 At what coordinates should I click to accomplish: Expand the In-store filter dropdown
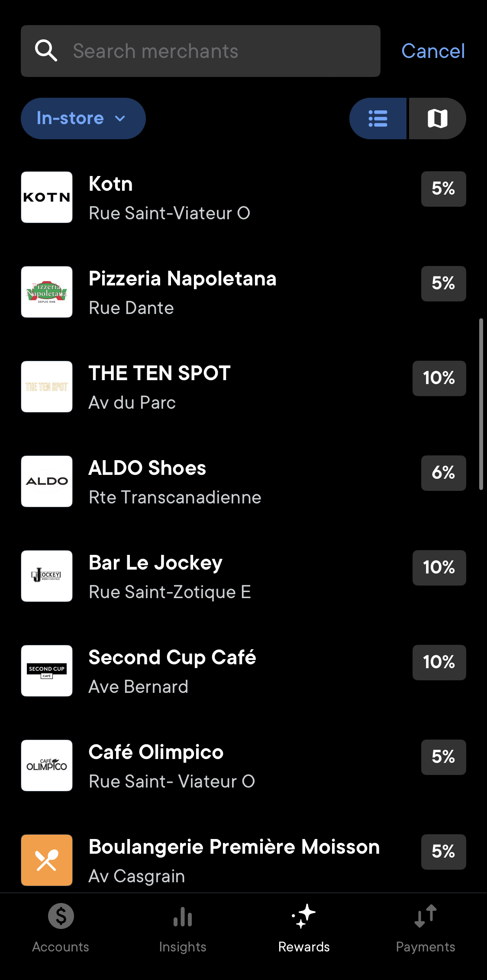click(x=83, y=118)
